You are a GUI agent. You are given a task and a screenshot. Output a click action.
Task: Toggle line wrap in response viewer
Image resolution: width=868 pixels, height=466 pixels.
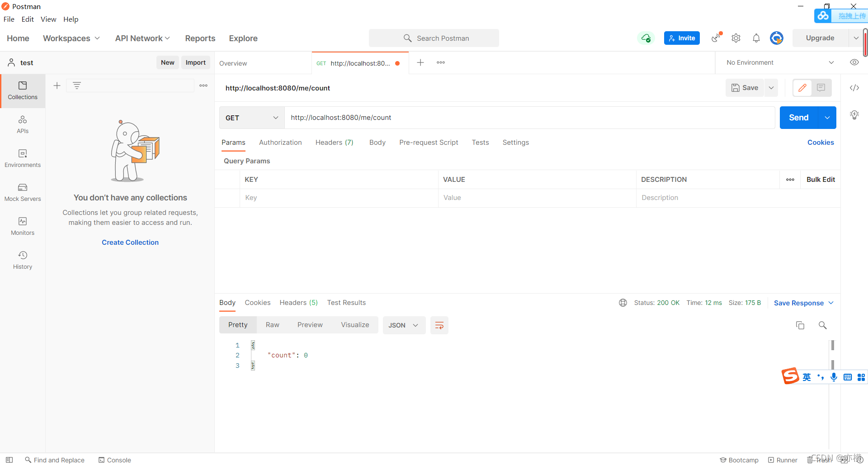439,325
